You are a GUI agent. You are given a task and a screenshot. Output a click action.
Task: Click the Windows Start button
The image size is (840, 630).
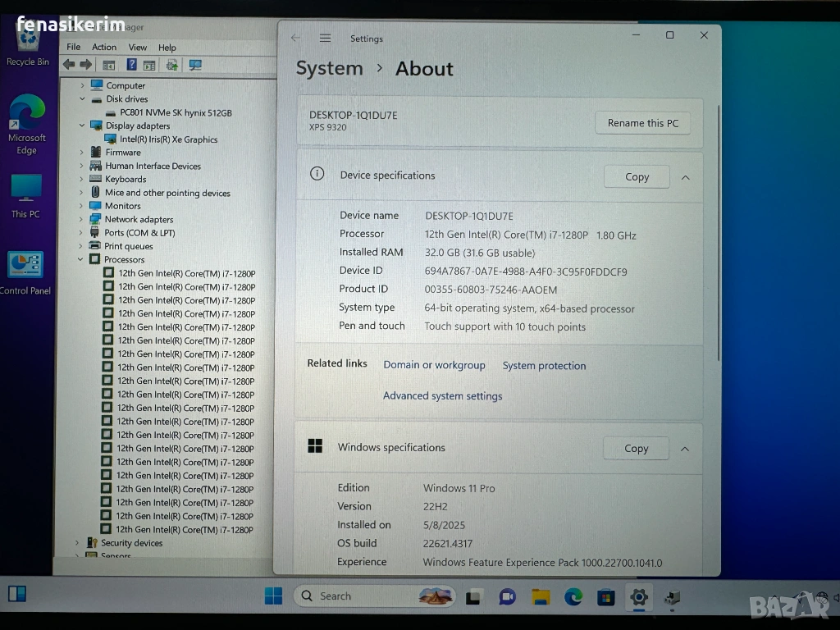pyautogui.click(x=273, y=596)
